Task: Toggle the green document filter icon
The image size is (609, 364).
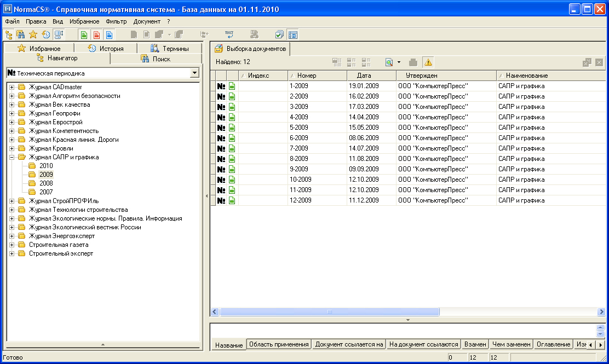Action: click(x=84, y=35)
